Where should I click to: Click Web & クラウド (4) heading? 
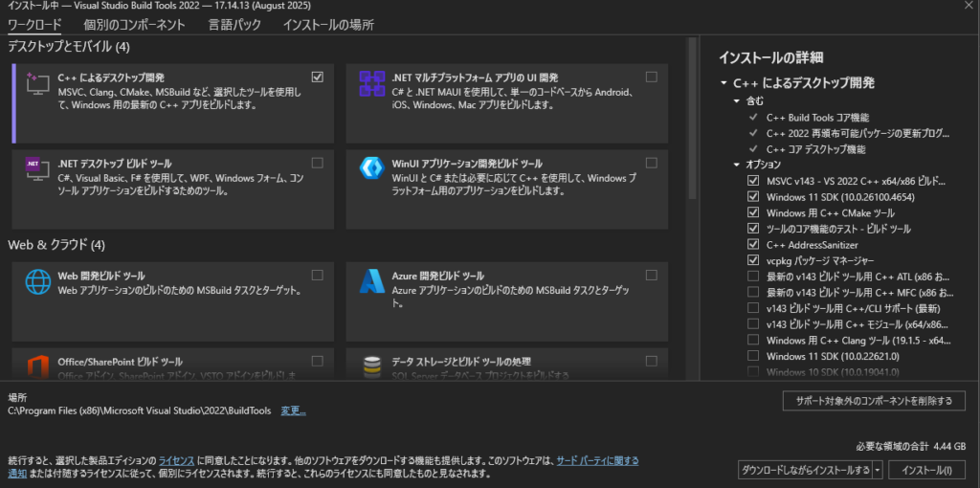tap(56, 245)
